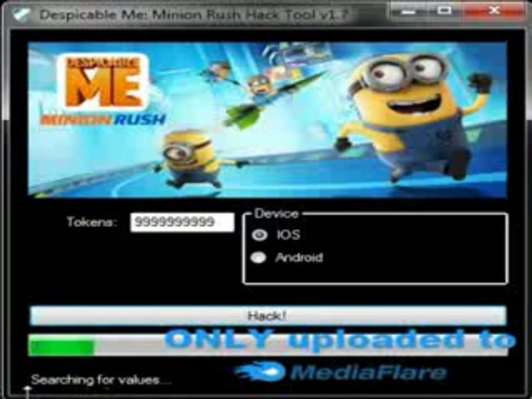Viewport: 532px width, 399px height.
Task: Click the Despicable Me logo in banner
Action: tap(104, 81)
